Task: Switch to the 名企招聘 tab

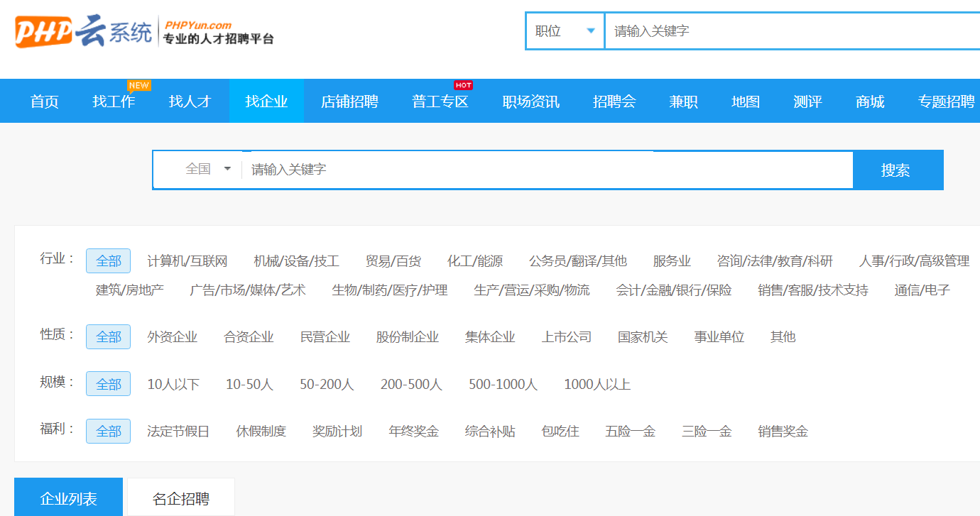Action: coord(180,498)
